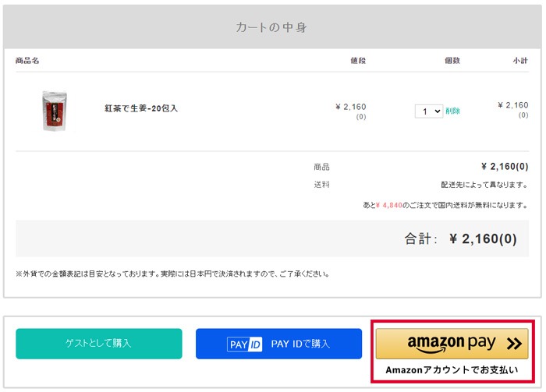The image size is (546, 392).
Task: Click the 送料 label
Action: pos(321,185)
